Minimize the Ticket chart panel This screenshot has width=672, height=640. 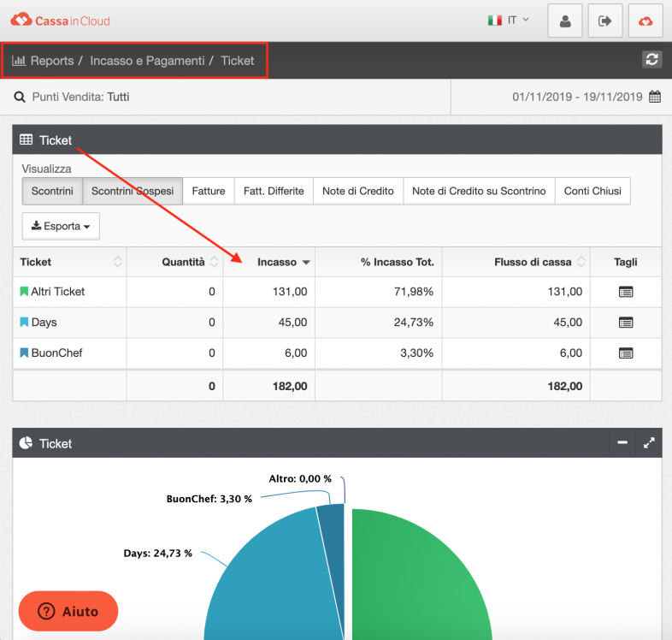(622, 442)
